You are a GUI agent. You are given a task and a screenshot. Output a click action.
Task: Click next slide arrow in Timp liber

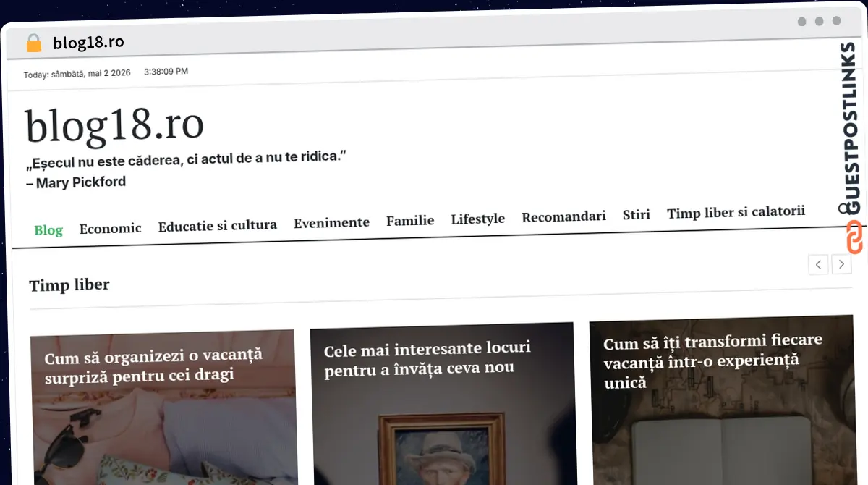coord(841,265)
